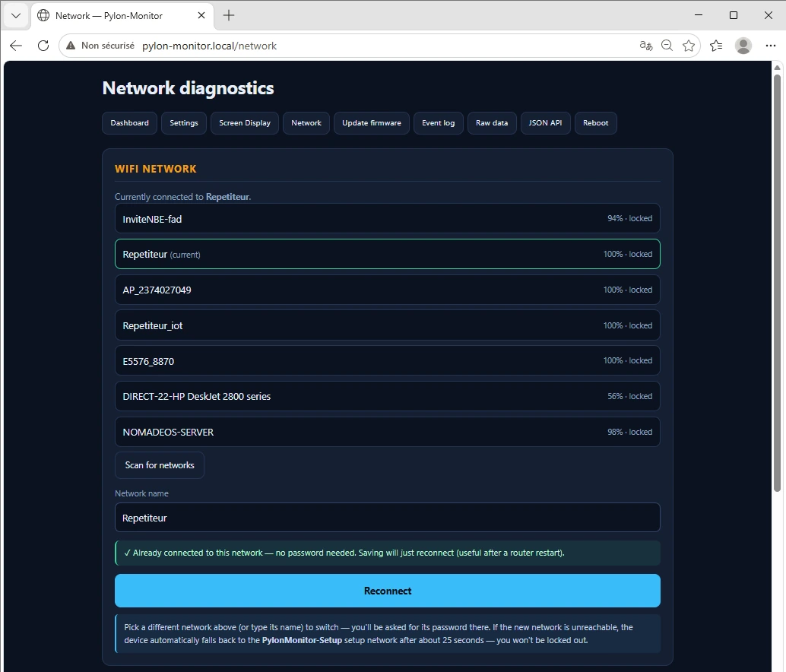786x672 pixels.
Task: Open the browser settings ellipsis menu
Action: coord(771,46)
